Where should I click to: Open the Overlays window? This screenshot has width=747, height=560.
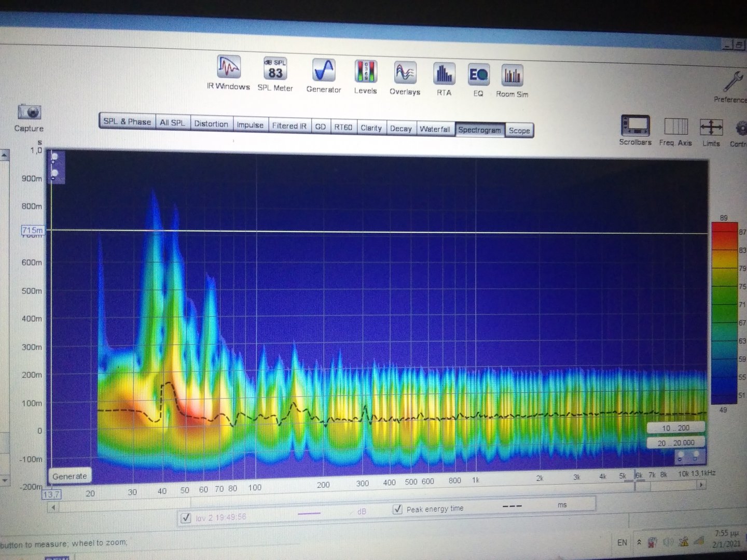tap(405, 73)
